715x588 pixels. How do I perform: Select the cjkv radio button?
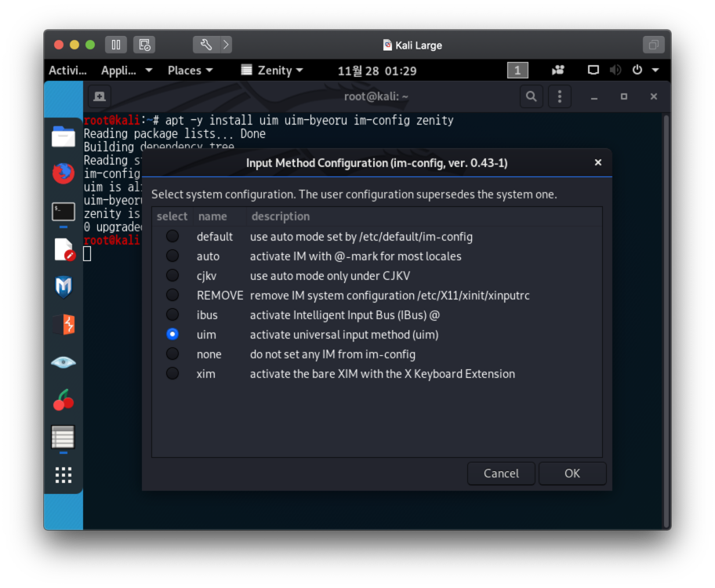(172, 275)
